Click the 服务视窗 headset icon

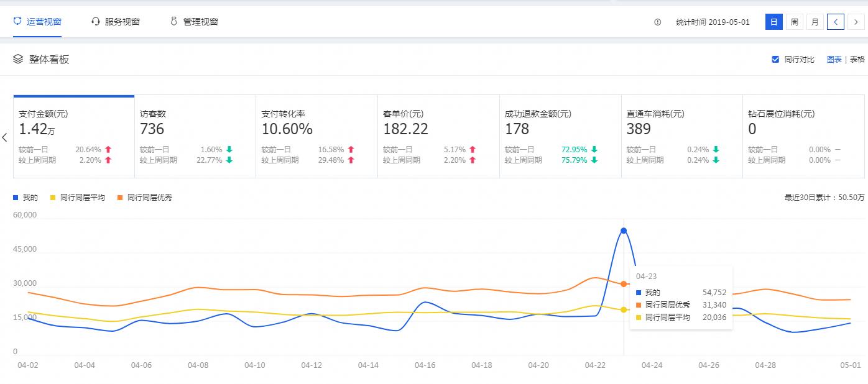click(96, 22)
